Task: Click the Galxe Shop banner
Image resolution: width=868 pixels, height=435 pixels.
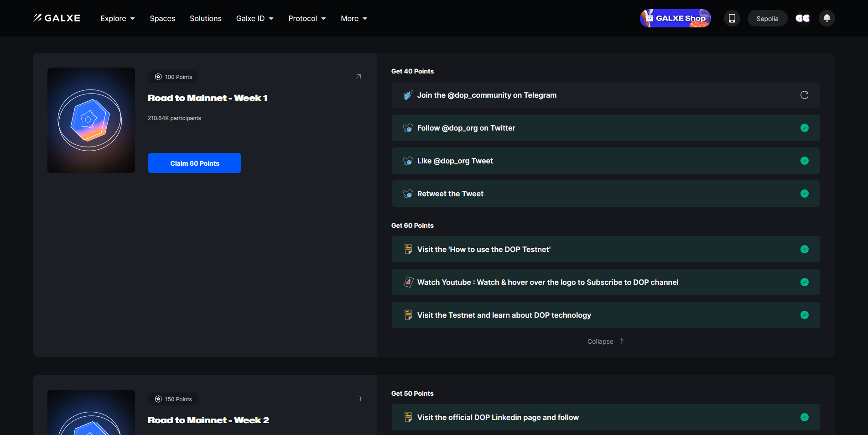Action: [675, 18]
